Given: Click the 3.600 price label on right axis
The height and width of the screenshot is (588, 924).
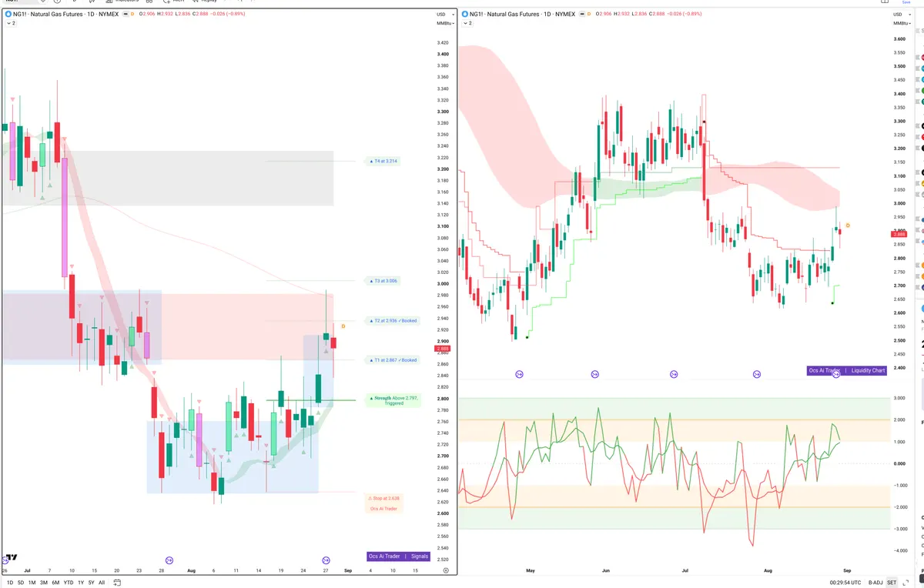Looking at the screenshot, I should [899, 39].
